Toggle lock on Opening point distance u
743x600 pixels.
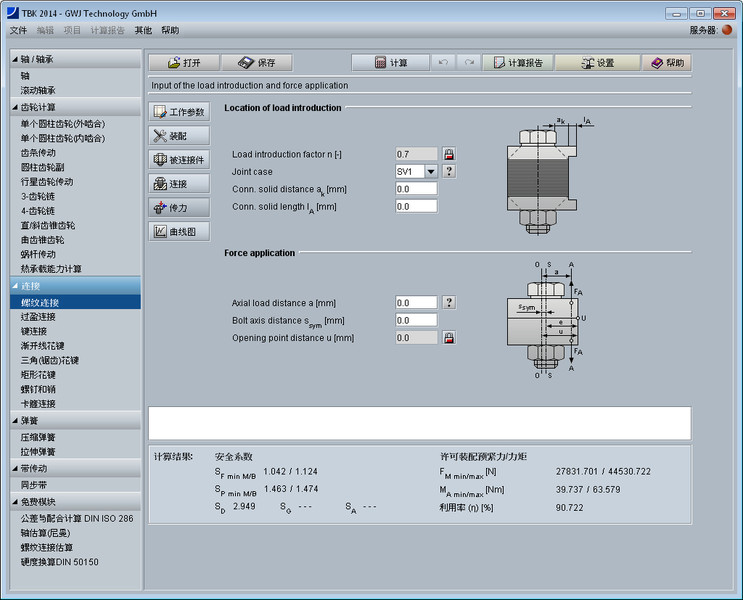[450, 338]
